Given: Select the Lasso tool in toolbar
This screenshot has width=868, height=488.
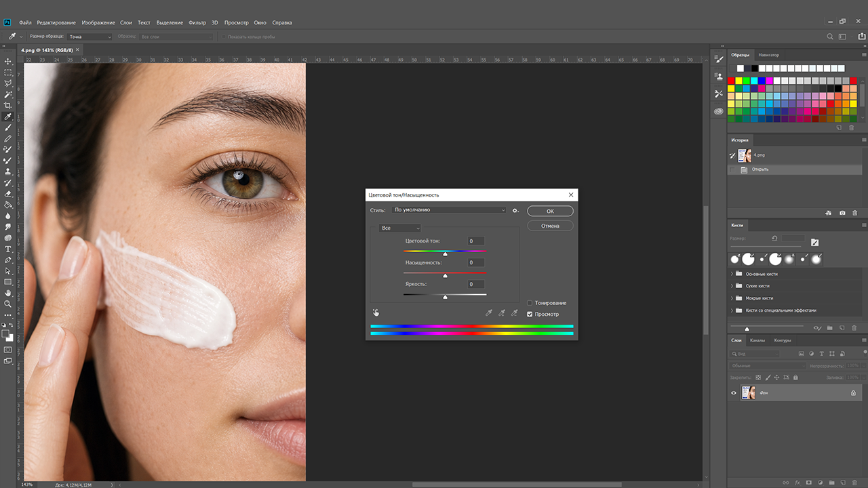Looking at the screenshot, I should (8, 83).
